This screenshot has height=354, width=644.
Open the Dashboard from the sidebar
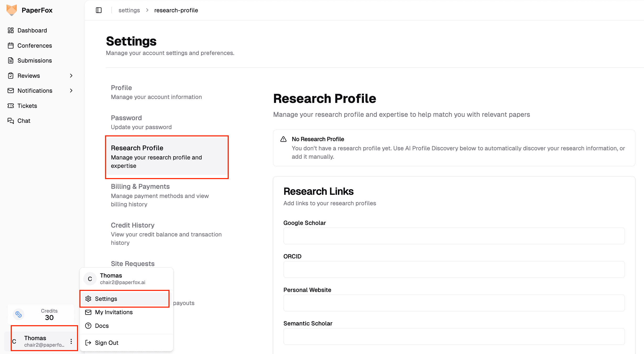[32, 30]
